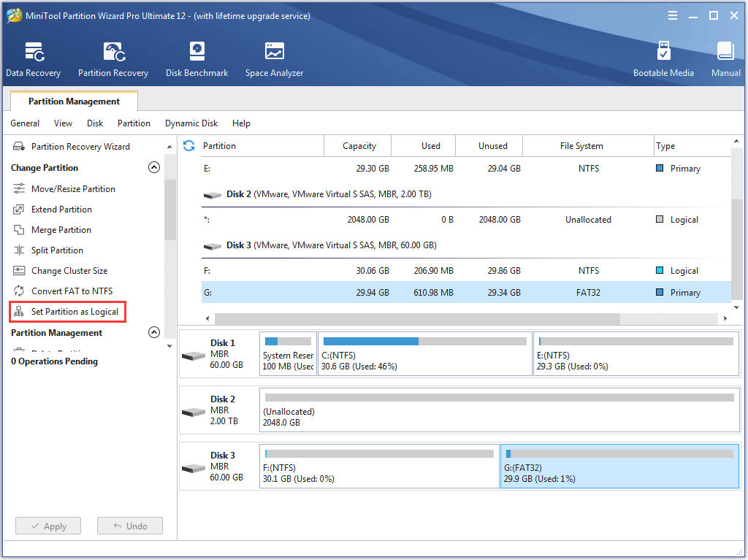This screenshot has width=748, height=560.
Task: Open the Disk Benchmark tool
Action: tap(197, 59)
